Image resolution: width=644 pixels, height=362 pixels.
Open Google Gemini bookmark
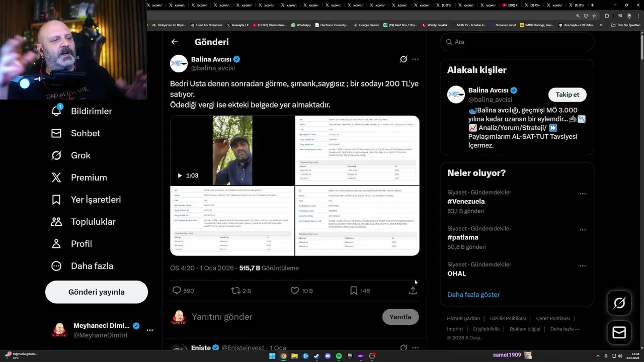tap(366, 25)
